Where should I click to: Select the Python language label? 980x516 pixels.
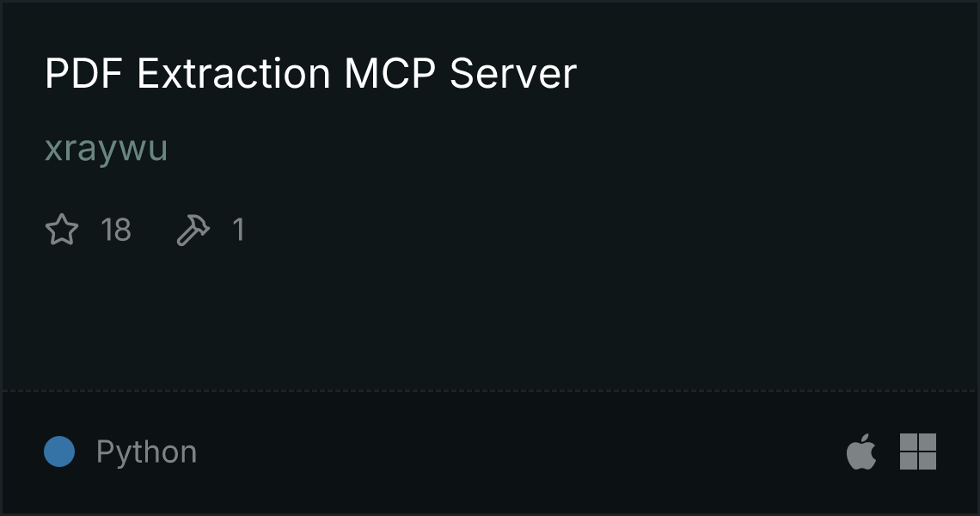[x=146, y=451]
